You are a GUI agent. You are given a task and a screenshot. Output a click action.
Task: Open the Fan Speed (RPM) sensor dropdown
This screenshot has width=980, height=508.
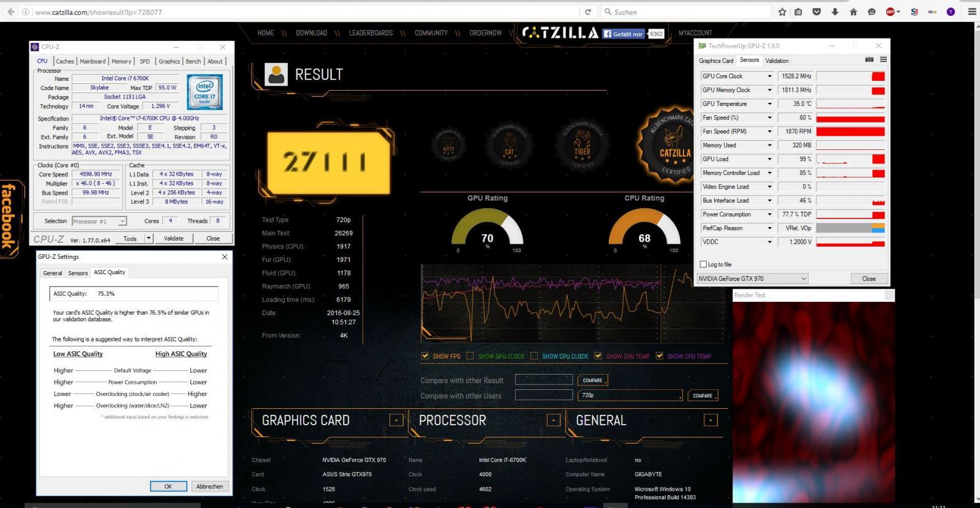click(769, 131)
